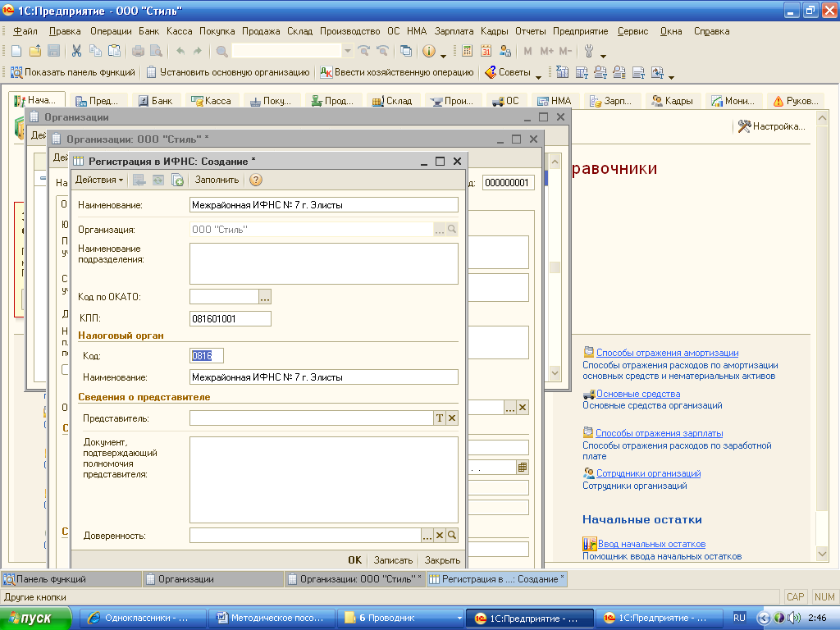Click the calendar picker icon behind form
The image size is (840, 630).
(x=523, y=467)
